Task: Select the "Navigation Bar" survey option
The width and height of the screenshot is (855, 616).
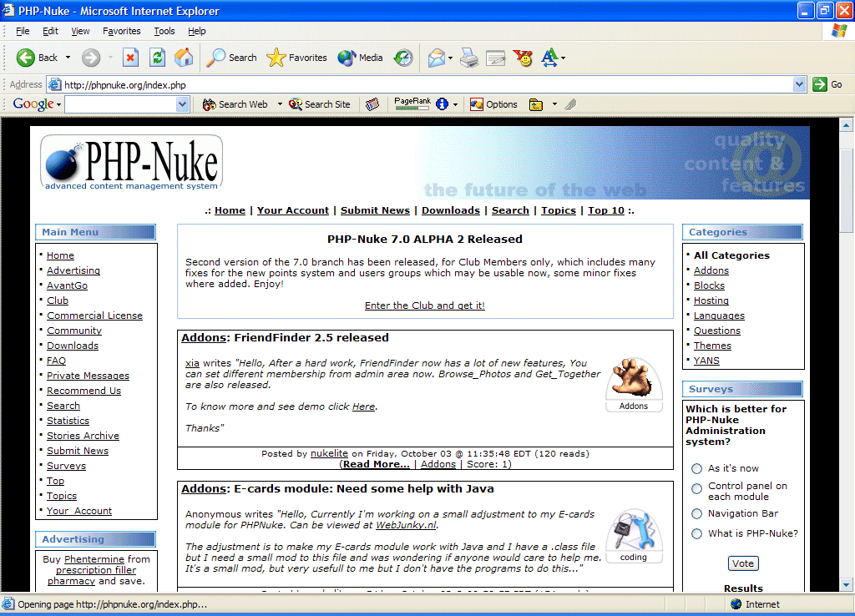Action: coord(696,513)
